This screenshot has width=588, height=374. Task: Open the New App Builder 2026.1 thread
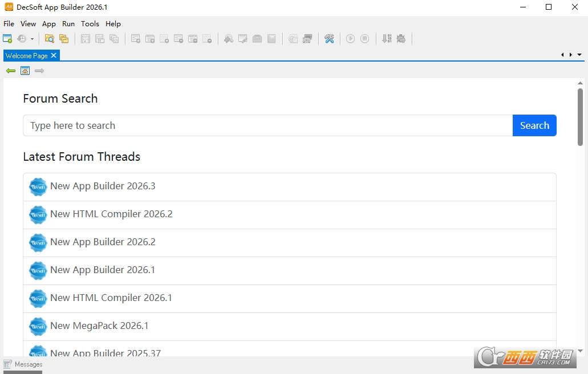pos(290,271)
